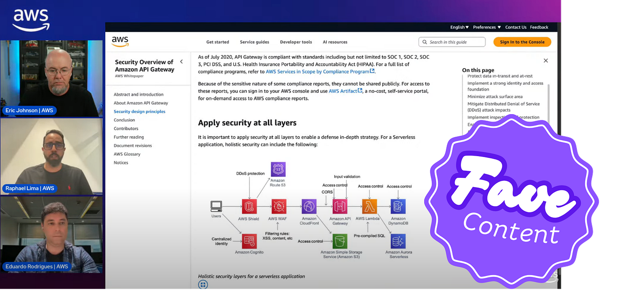Screen dimensions: 644x299
Task: Click the Amazon Cognito diagram icon
Action: click(249, 241)
